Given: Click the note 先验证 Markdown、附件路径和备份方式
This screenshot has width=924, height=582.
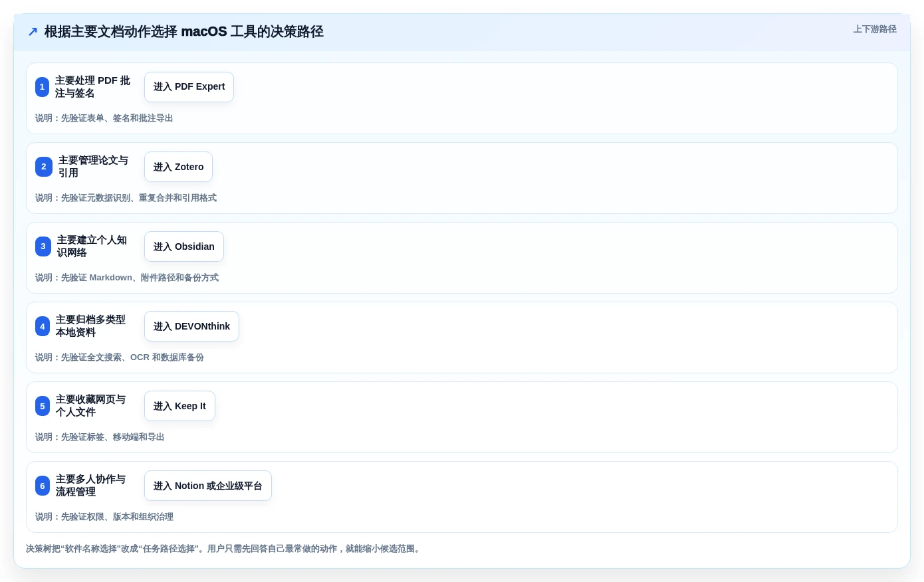Looking at the screenshot, I should click(140, 278).
